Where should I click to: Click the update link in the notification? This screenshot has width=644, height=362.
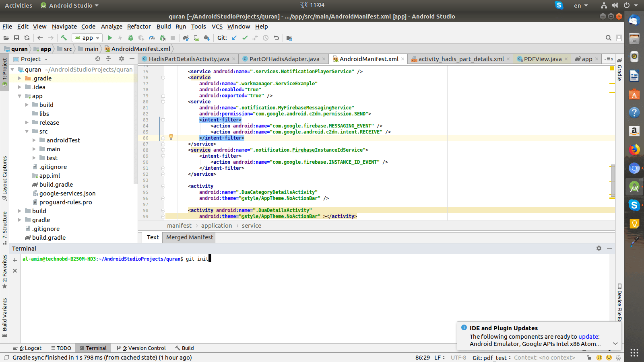click(588, 337)
